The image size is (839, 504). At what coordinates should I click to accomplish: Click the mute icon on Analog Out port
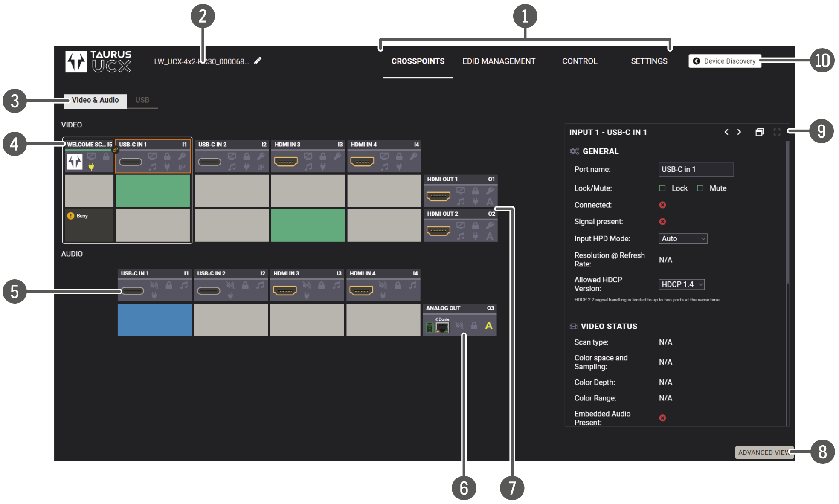[x=459, y=326]
